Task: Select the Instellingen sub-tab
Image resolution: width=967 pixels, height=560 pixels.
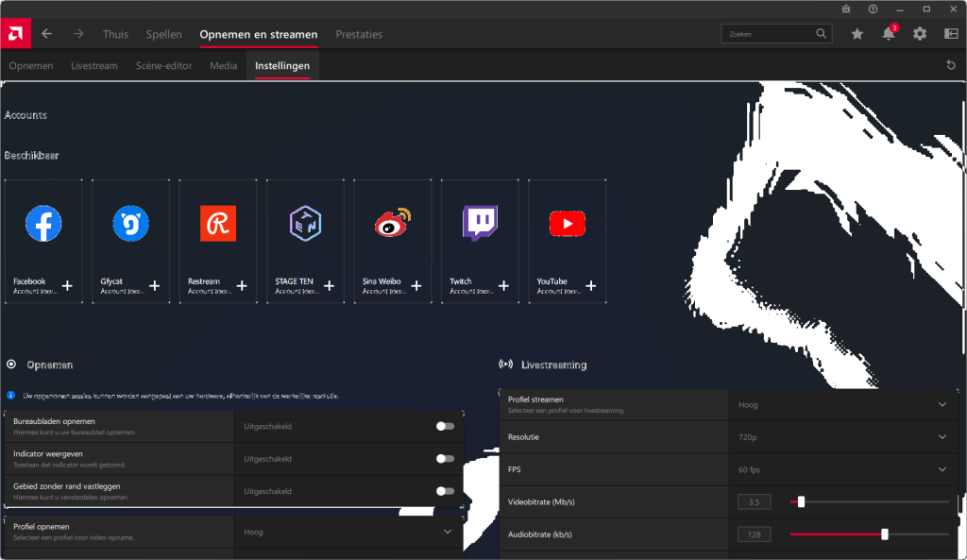Action: click(x=281, y=65)
